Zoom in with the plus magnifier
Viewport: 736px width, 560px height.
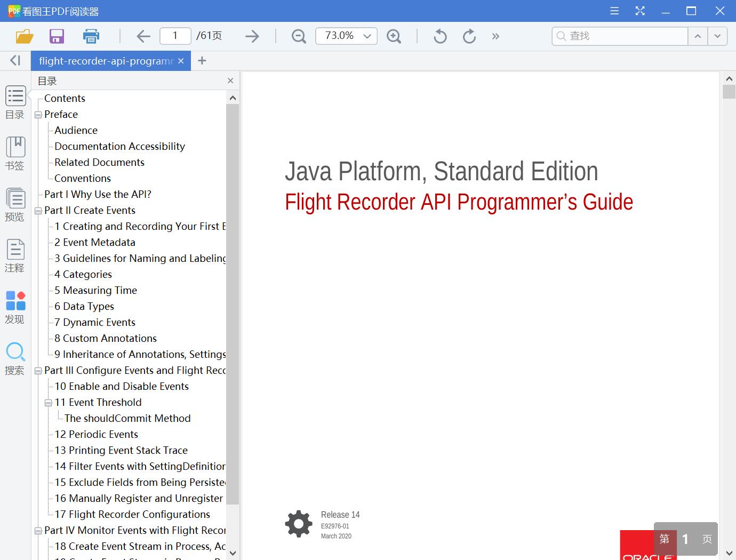pyautogui.click(x=394, y=36)
